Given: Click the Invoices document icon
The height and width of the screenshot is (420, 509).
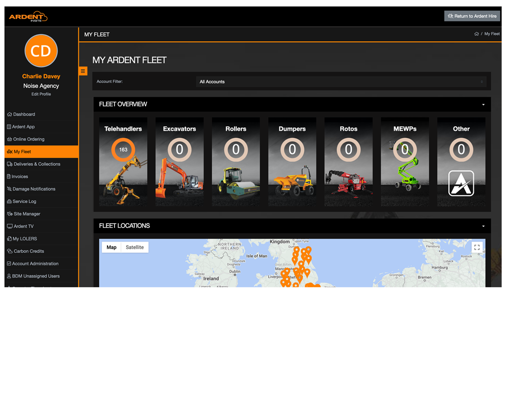Looking at the screenshot, I should tap(9, 176).
